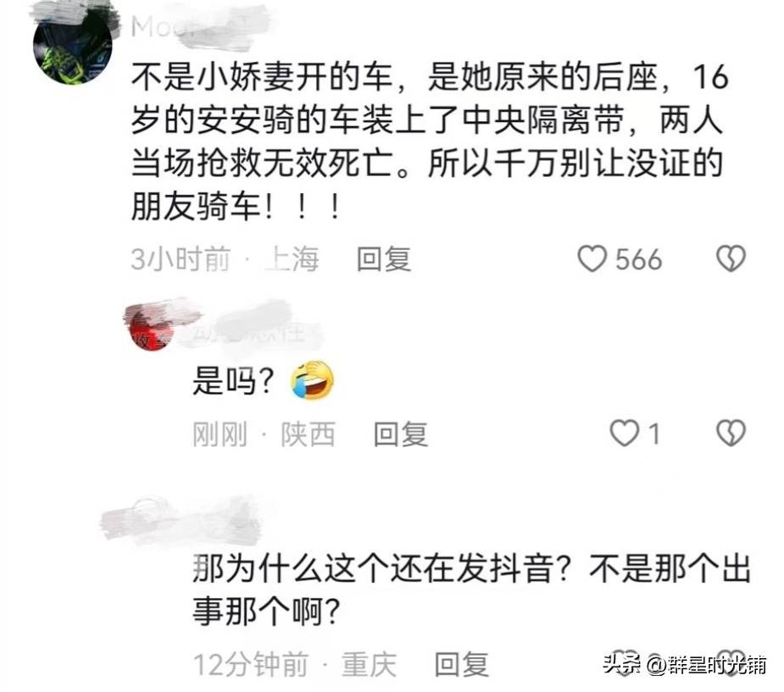This screenshot has width=784, height=692.
Task: Open the 头条 @群星时光铺 watermark
Action: 685,665
